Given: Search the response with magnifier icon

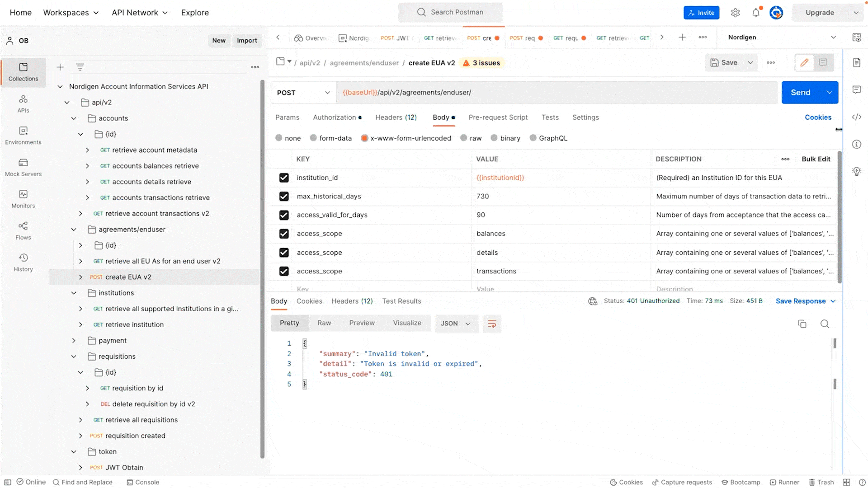Looking at the screenshot, I should [x=825, y=324].
